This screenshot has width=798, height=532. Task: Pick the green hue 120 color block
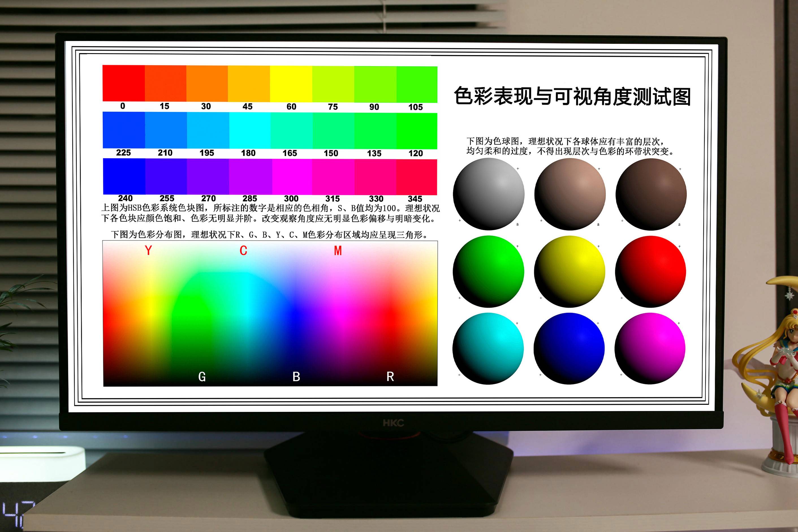(x=417, y=131)
